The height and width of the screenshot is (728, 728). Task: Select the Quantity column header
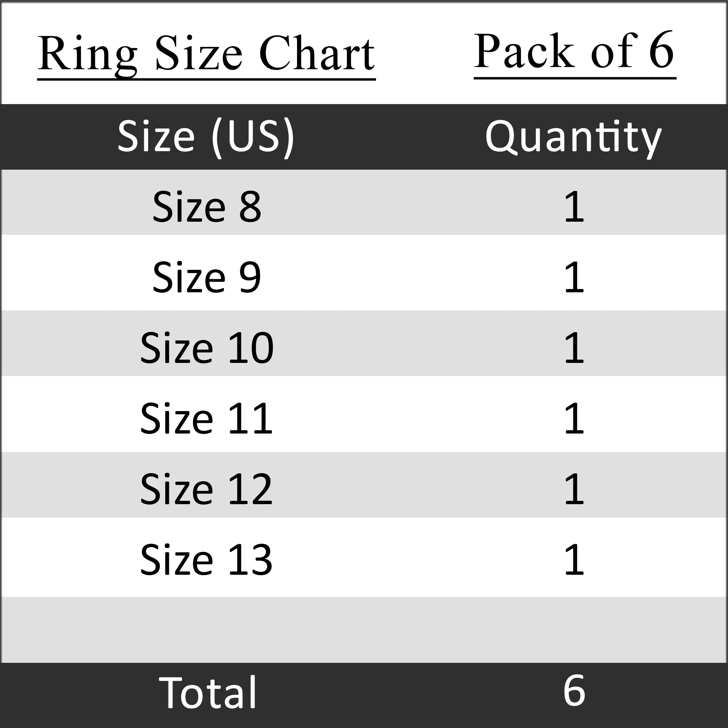point(573,137)
